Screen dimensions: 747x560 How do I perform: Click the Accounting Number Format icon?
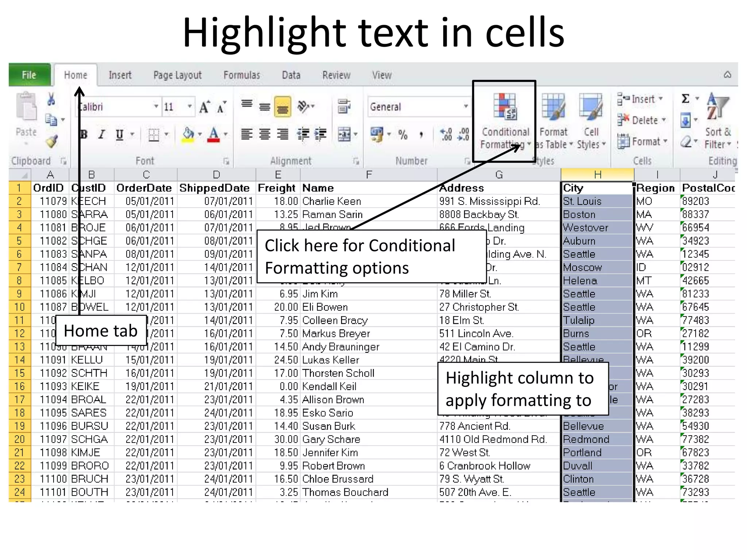[x=377, y=135]
